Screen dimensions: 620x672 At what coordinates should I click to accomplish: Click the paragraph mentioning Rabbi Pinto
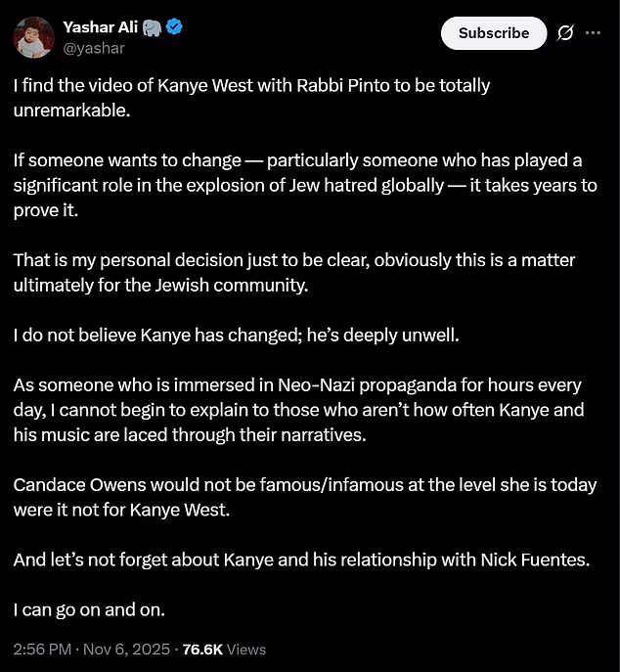(251, 96)
